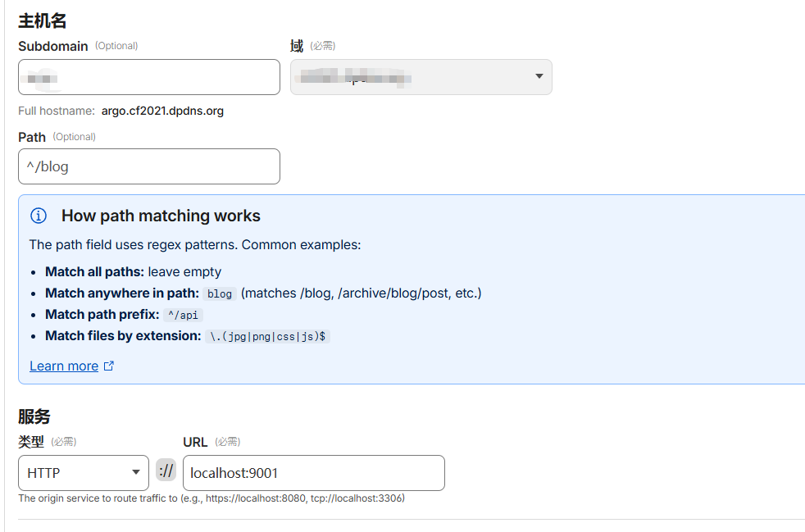Screen dimensions: 805x532
Task: Select the file extension regex code example
Action: tap(268, 336)
